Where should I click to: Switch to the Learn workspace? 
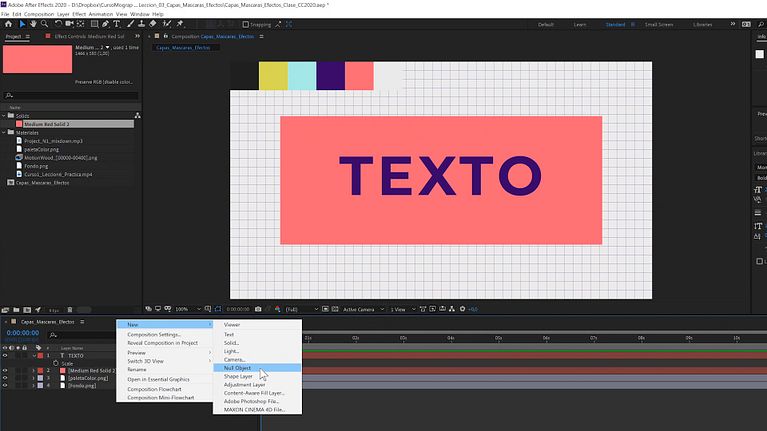coord(579,24)
